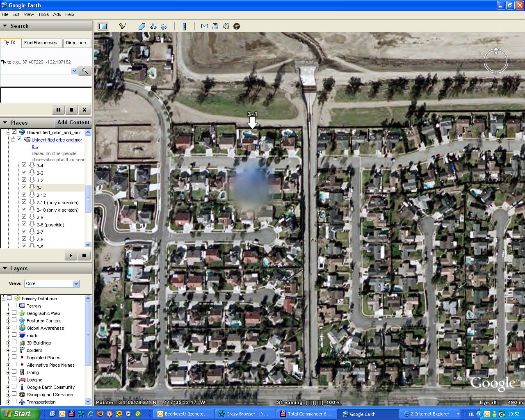Uncheck the 3-4 placemark checkbox

[x=24, y=165]
